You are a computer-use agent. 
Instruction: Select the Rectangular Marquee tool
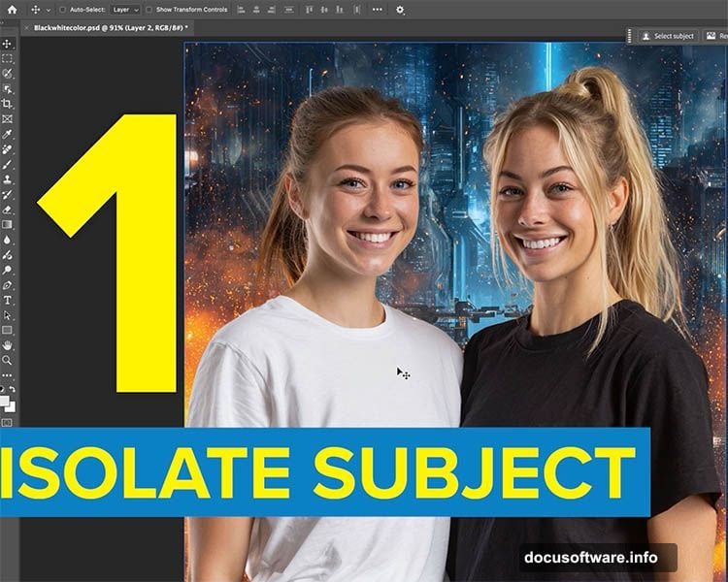tap(8, 58)
